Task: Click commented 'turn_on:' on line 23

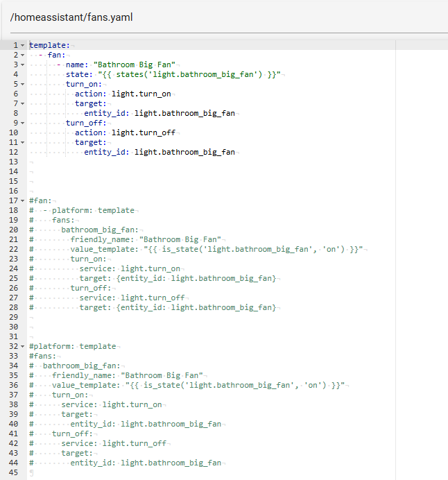Action: tap(89, 259)
